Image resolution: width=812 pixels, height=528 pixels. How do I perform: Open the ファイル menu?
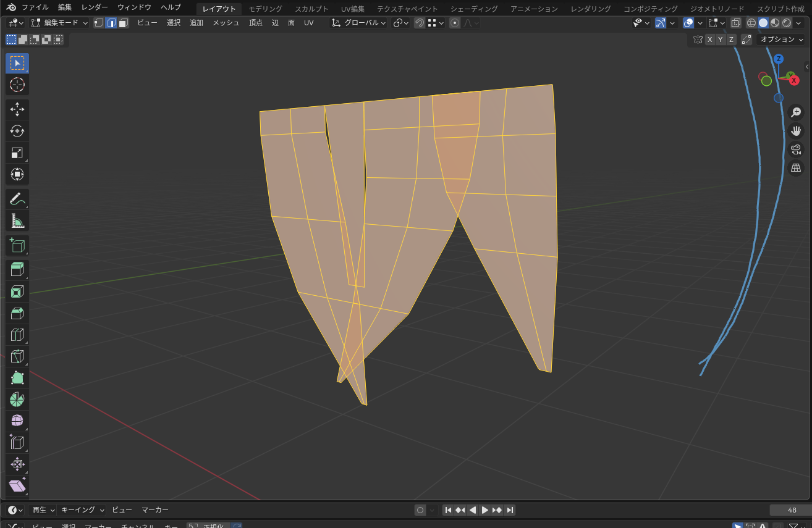[35, 7]
